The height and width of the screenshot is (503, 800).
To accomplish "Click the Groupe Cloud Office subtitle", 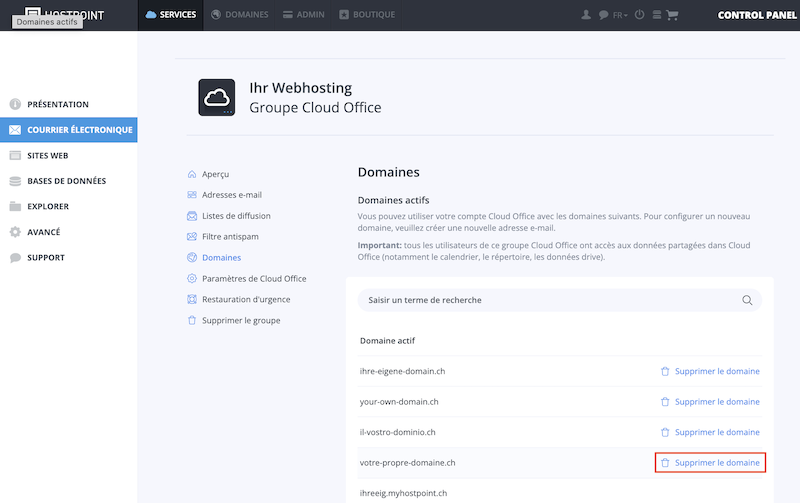I will [x=315, y=108].
